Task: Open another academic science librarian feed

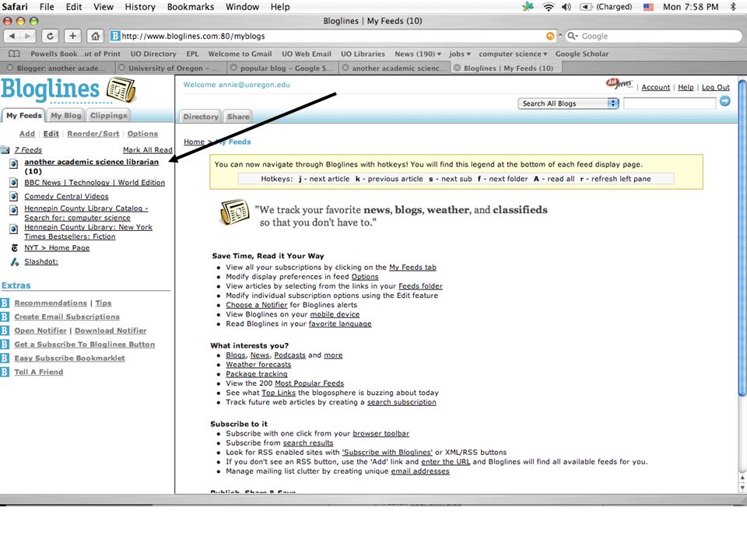Action: tap(91, 162)
